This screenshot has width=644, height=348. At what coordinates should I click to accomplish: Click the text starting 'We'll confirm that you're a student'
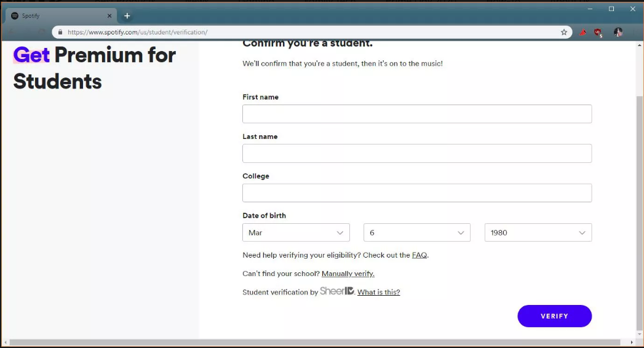coord(343,63)
